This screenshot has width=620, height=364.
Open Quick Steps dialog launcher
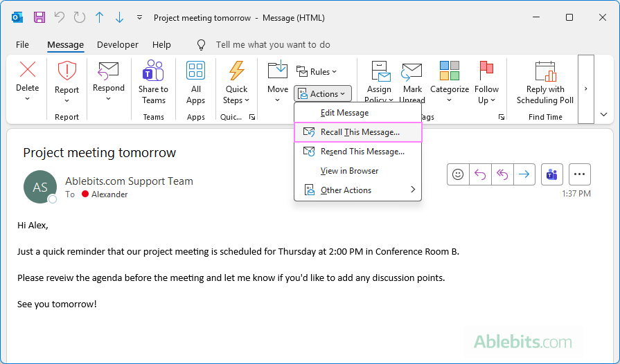252,117
